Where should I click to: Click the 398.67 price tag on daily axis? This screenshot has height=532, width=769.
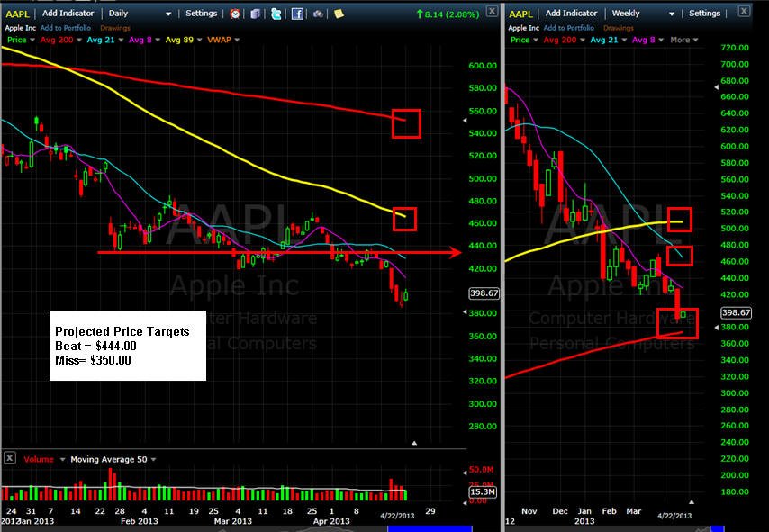(484, 293)
